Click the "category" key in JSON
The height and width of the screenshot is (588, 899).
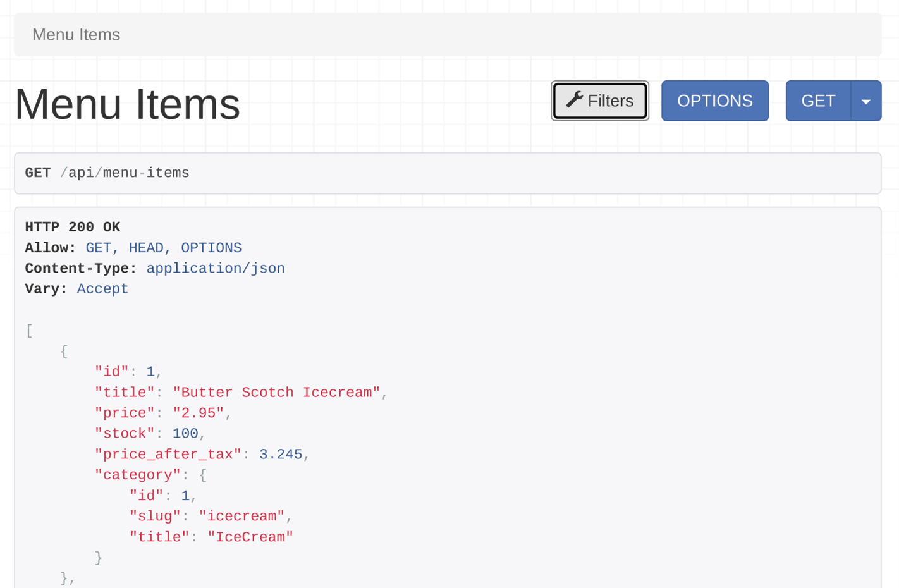138,475
